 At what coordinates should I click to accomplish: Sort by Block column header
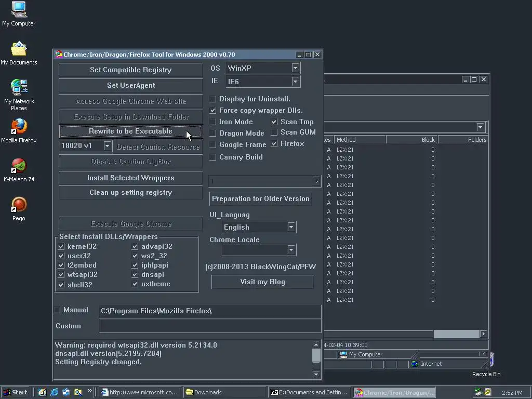412,140
